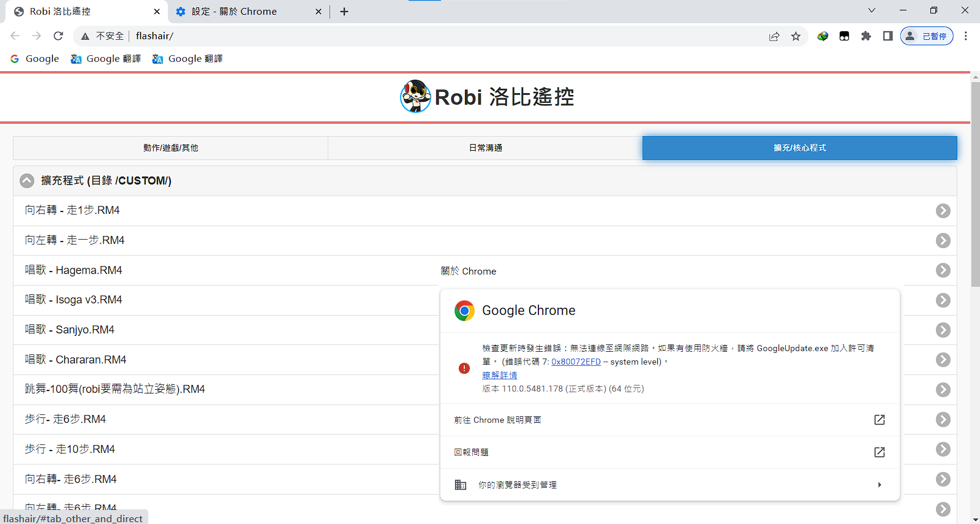Go back to the previous page
The image size is (980, 524).
(x=15, y=36)
